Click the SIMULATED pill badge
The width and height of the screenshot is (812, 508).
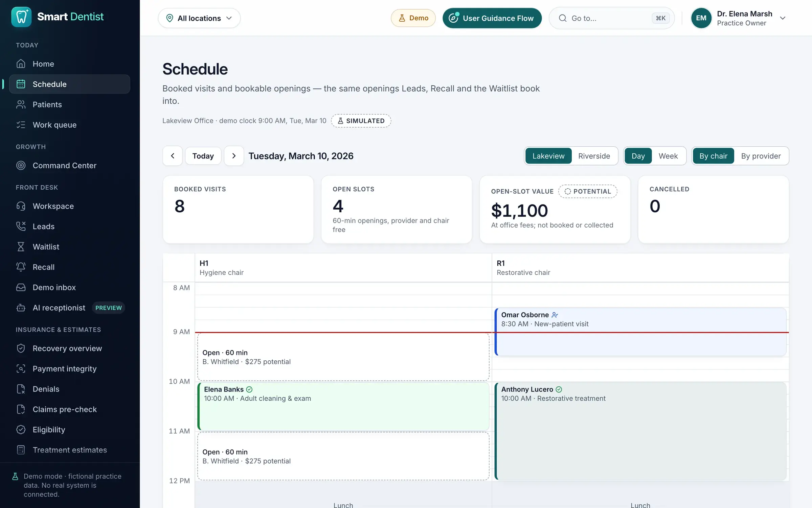click(361, 121)
